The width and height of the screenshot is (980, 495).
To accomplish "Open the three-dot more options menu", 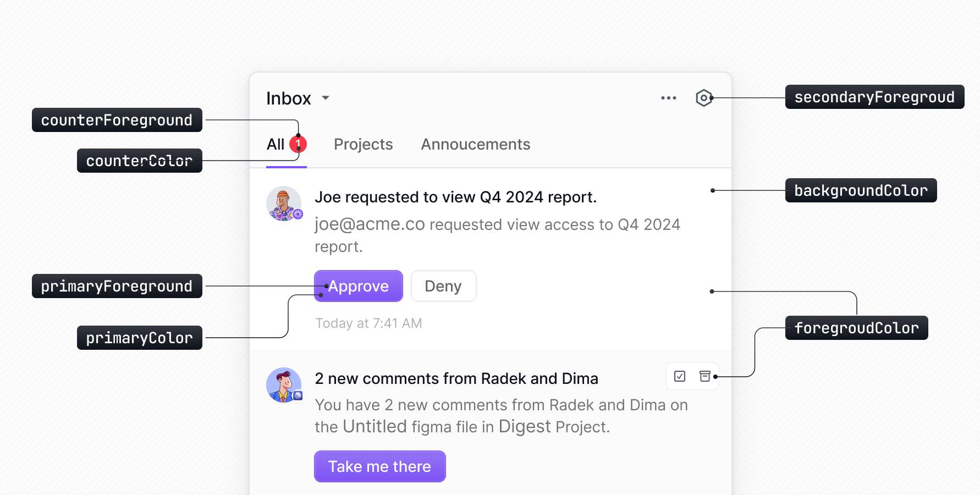I will (668, 98).
